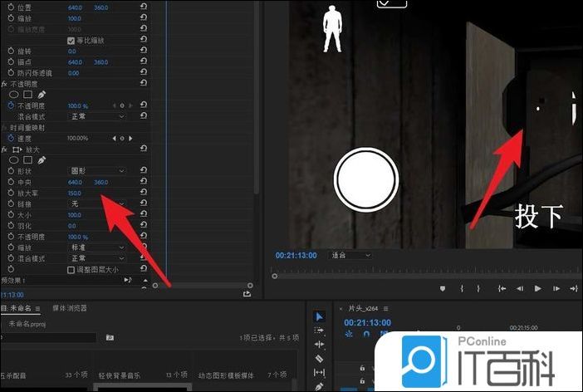The height and width of the screenshot is (392, 583).
Task: Click play-audio icon in the 频效果 row
Action: coord(128,280)
